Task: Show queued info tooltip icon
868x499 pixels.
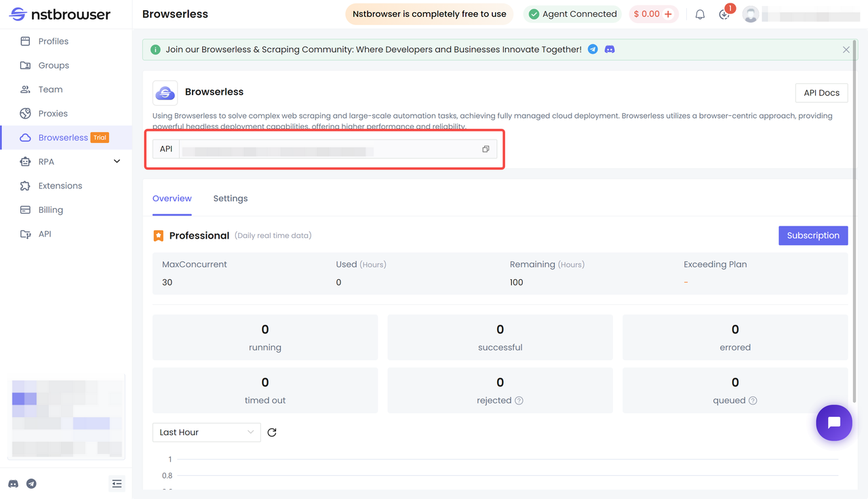Action: coord(753,401)
